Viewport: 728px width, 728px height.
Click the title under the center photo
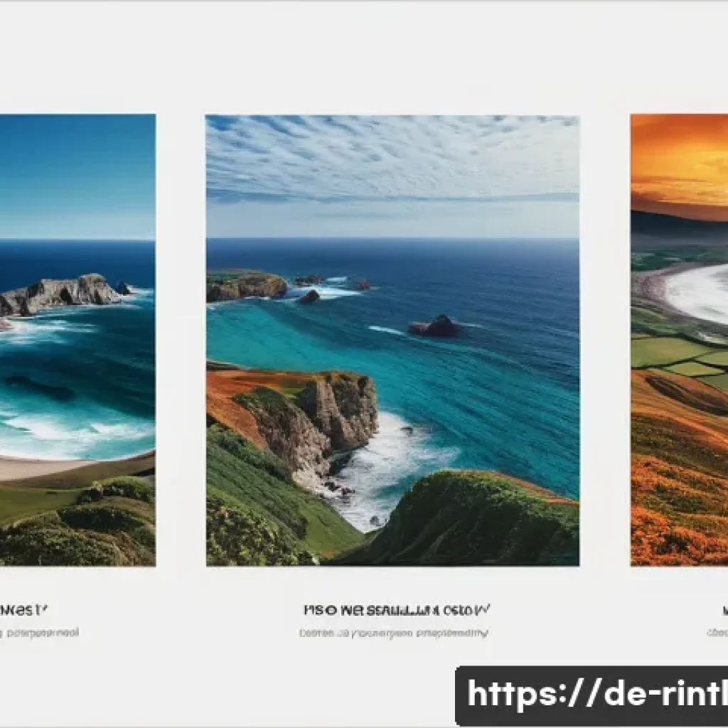[x=397, y=609]
